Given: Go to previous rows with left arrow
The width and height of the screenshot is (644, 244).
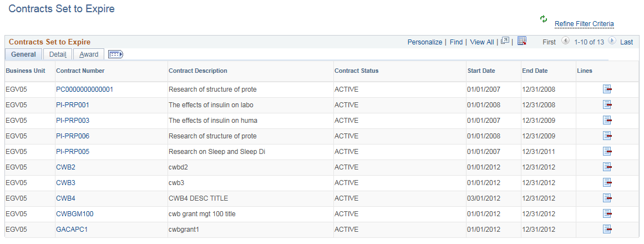Looking at the screenshot, I should coord(565,41).
